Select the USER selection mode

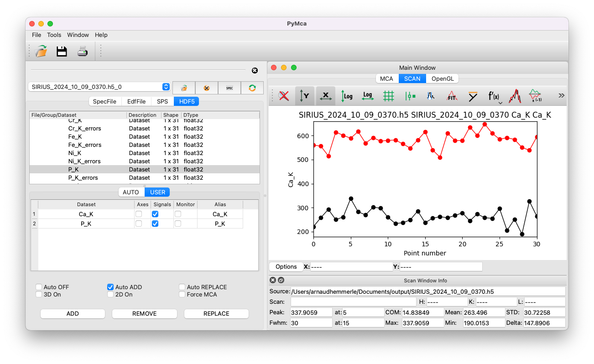click(157, 192)
